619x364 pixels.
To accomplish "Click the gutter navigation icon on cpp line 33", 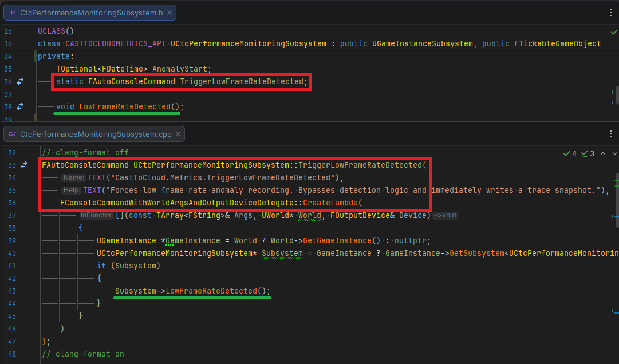I will coord(24,165).
